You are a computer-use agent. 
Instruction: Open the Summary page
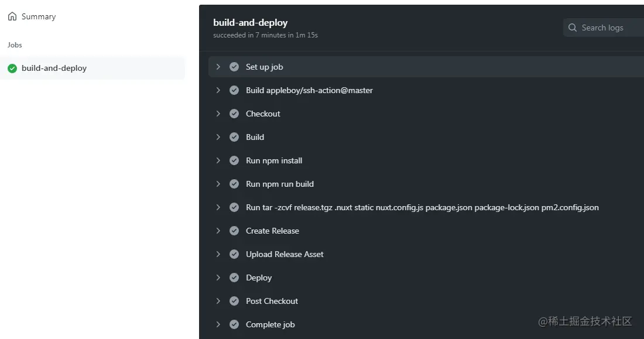tap(39, 16)
